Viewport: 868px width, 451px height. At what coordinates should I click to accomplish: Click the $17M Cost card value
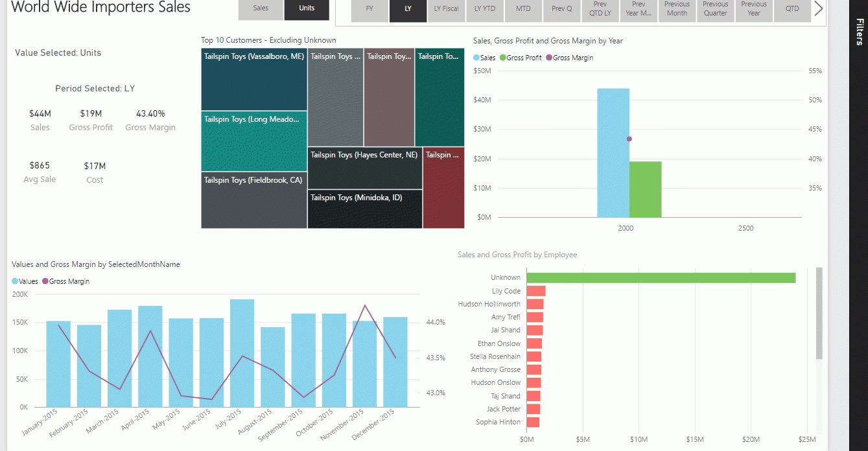(x=95, y=166)
